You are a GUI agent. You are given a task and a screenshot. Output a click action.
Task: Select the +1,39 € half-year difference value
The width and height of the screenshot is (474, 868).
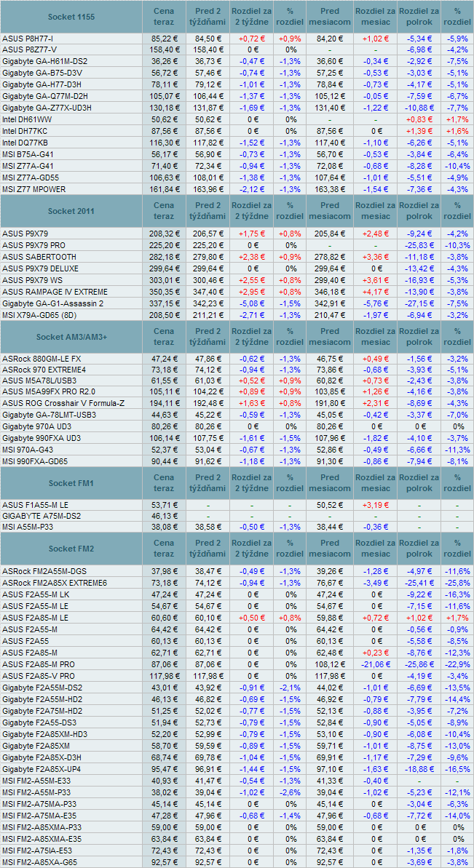point(418,130)
